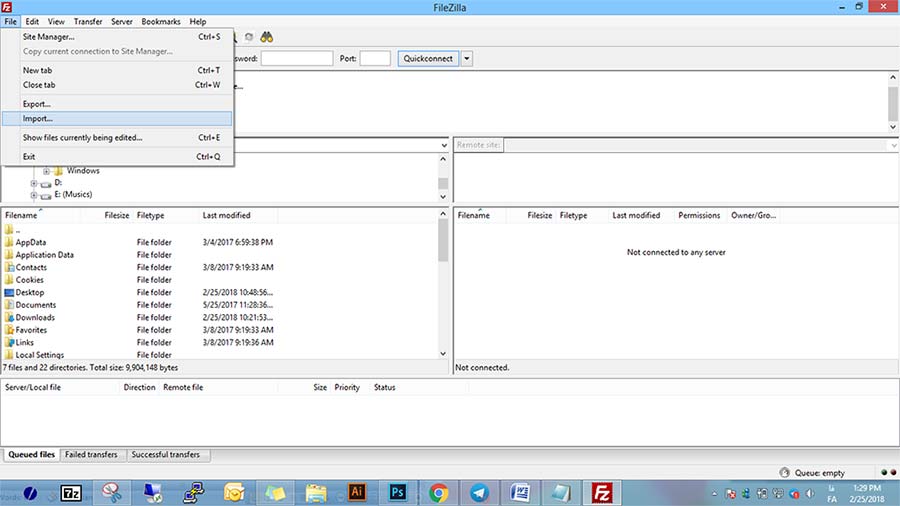Click the Favorites star folder icon

point(9,330)
